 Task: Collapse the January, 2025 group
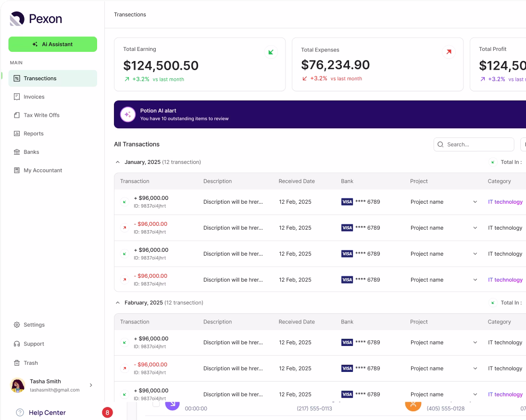[118, 162]
